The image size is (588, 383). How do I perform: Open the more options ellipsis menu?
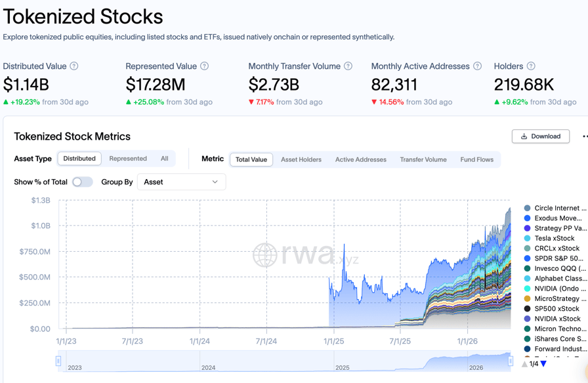584,136
